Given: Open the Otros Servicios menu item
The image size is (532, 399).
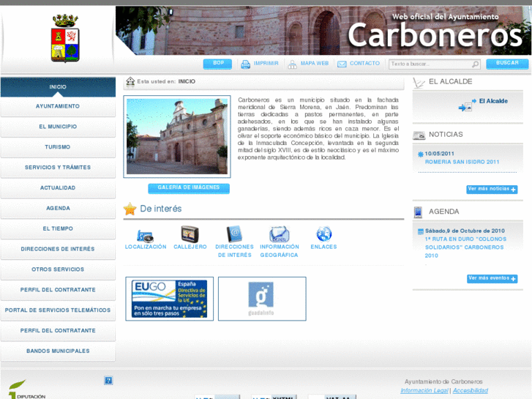Looking at the screenshot, I should click(x=58, y=269).
